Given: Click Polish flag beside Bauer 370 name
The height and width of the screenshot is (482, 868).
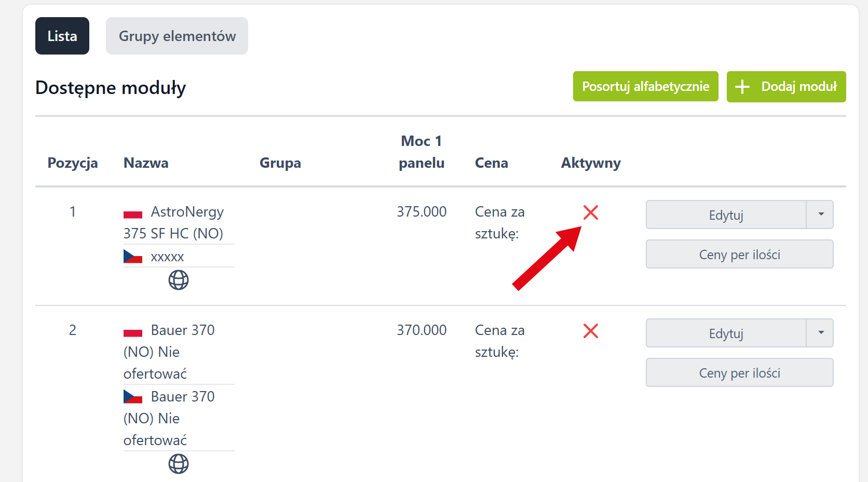Looking at the screenshot, I should [133, 332].
